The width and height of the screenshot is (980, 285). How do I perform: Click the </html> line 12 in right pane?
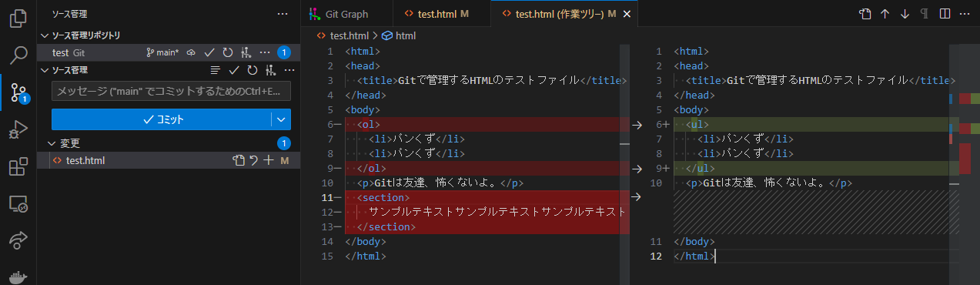694,256
